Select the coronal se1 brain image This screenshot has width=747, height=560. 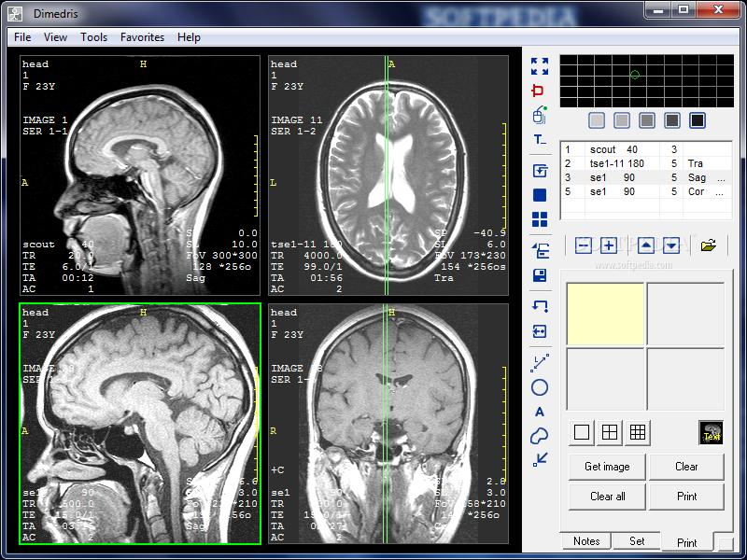388,424
